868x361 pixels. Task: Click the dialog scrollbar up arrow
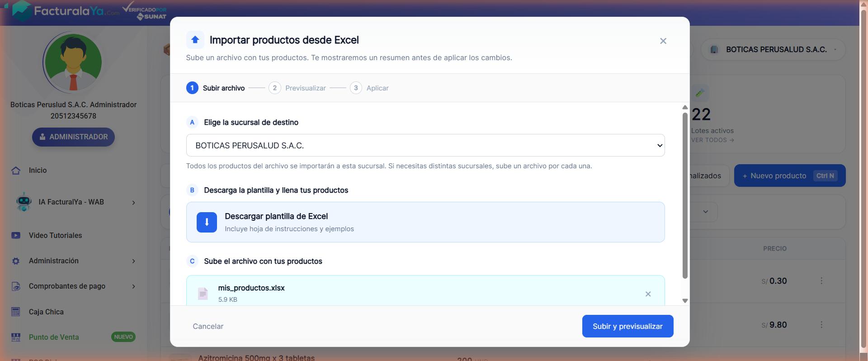[685, 107]
